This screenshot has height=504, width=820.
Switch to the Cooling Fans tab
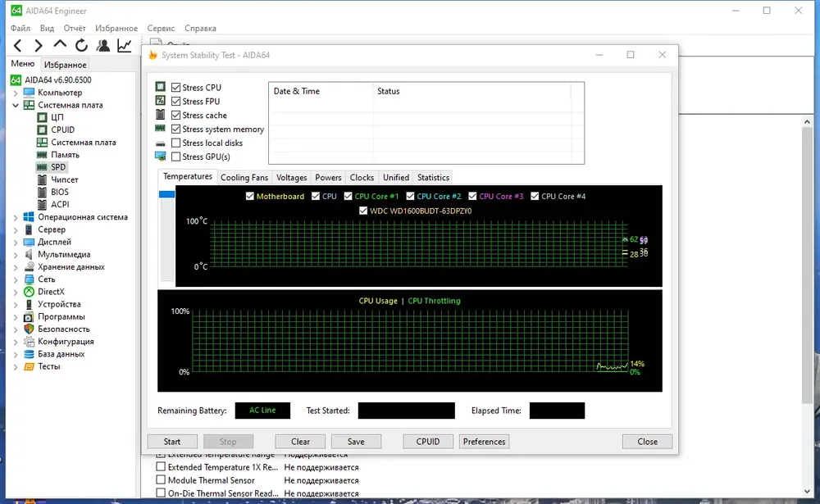(244, 177)
